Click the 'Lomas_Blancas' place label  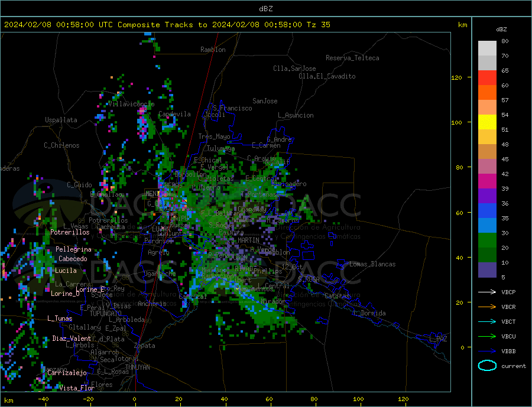(372, 264)
